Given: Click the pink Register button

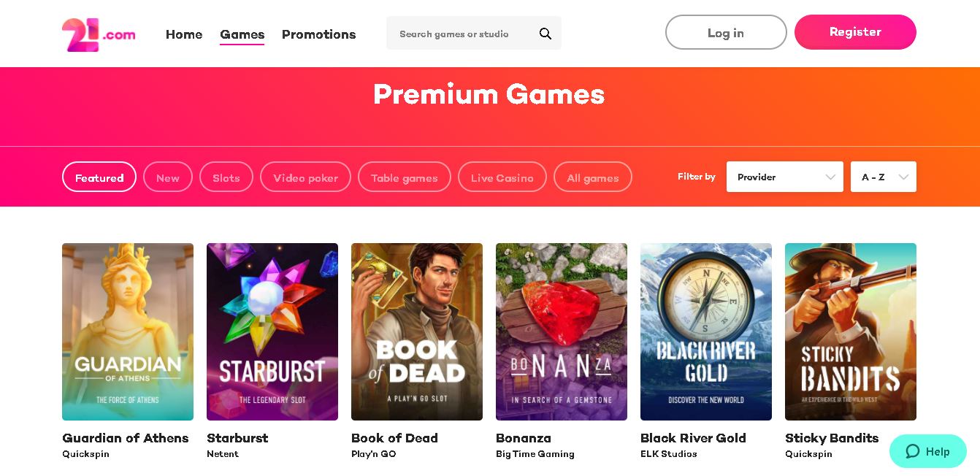Looking at the screenshot, I should [x=855, y=32].
